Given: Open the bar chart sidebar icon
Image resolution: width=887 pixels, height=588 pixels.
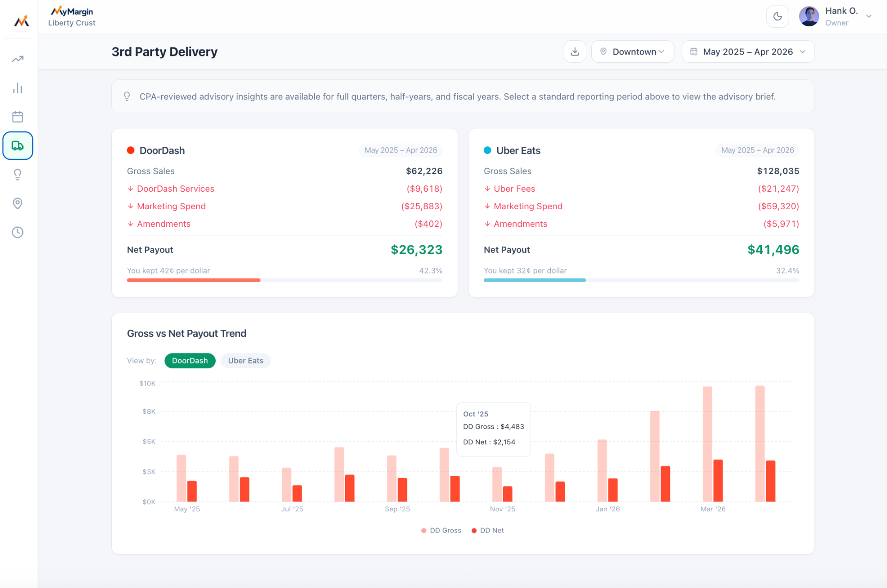Looking at the screenshot, I should 18,88.
